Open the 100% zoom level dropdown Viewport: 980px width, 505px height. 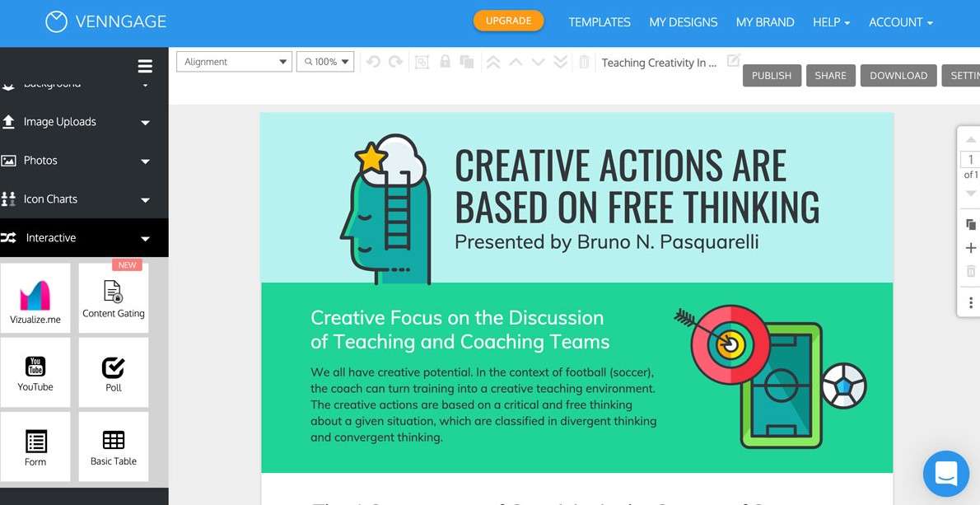[x=325, y=61]
